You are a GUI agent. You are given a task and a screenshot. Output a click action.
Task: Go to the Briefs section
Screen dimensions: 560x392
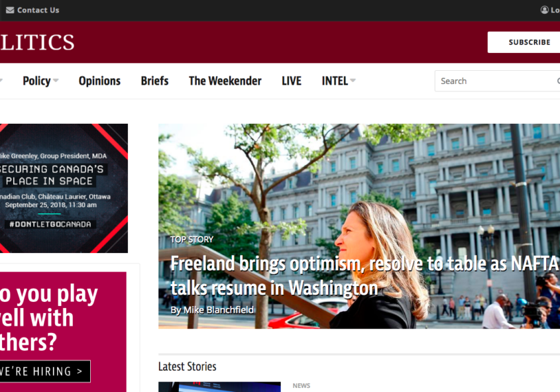tap(154, 81)
